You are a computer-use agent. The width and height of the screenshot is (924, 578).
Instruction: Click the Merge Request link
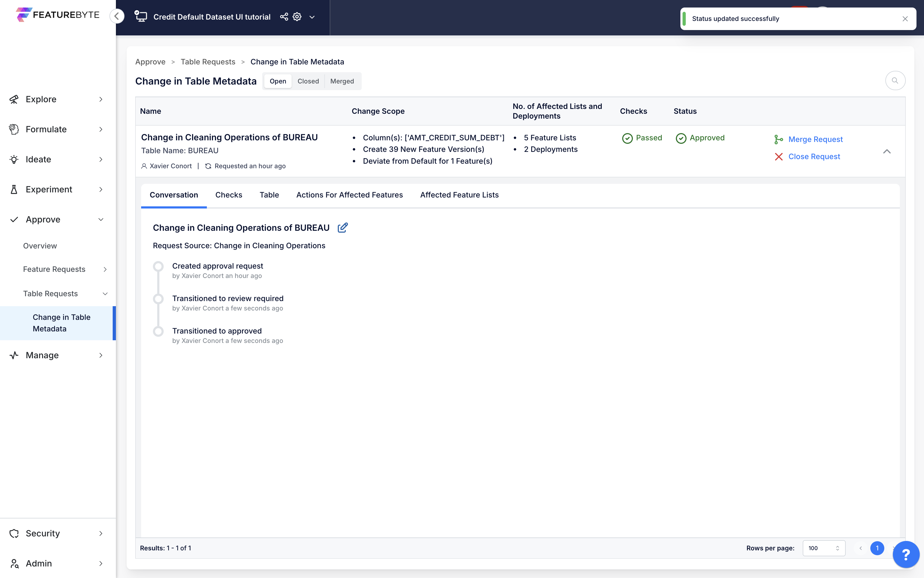point(815,140)
